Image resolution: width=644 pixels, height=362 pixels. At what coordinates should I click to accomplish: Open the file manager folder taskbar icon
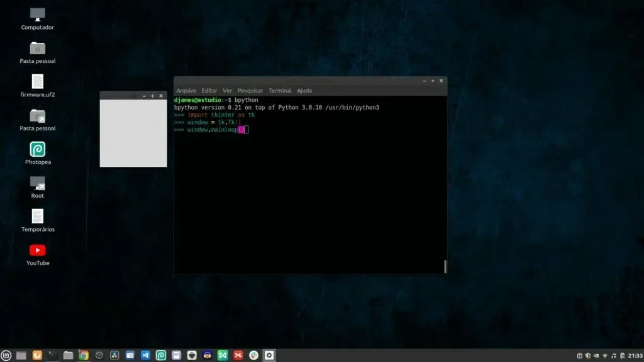68,356
